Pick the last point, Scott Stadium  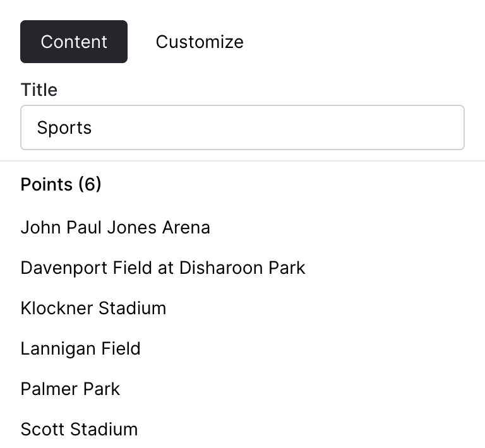pyautogui.click(x=79, y=429)
